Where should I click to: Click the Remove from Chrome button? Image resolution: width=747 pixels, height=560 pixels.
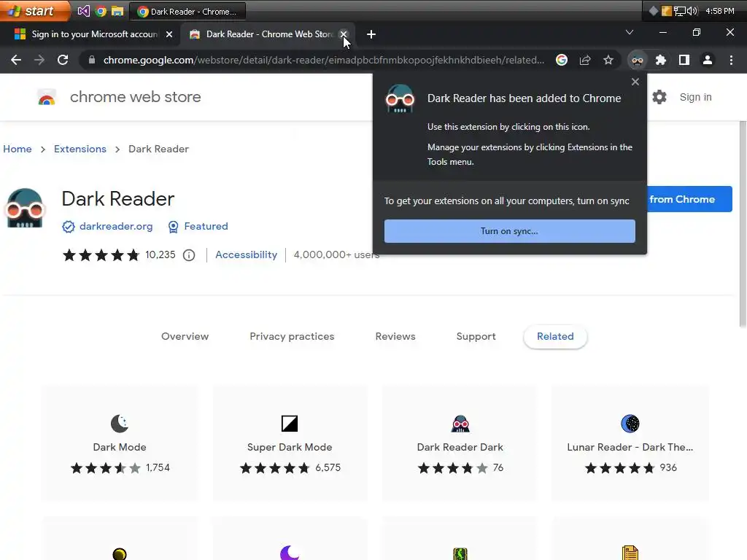click(x=689, y=199)
